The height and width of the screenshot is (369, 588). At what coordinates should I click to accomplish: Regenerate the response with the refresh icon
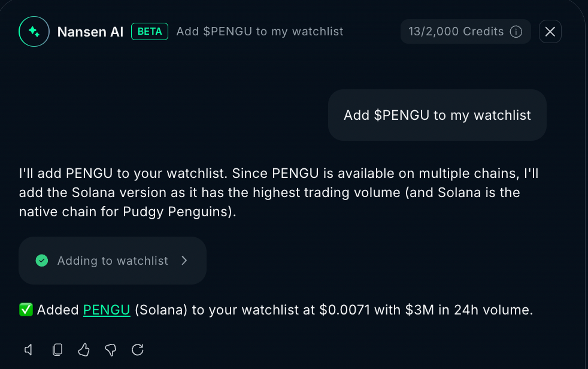138,350
